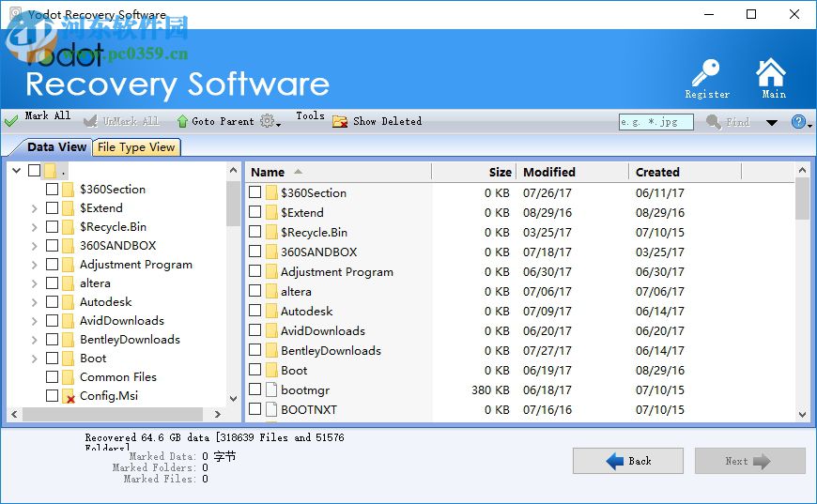
Task: Click the tree horizontal scrollbar right arrow
Action: point(218,415)
